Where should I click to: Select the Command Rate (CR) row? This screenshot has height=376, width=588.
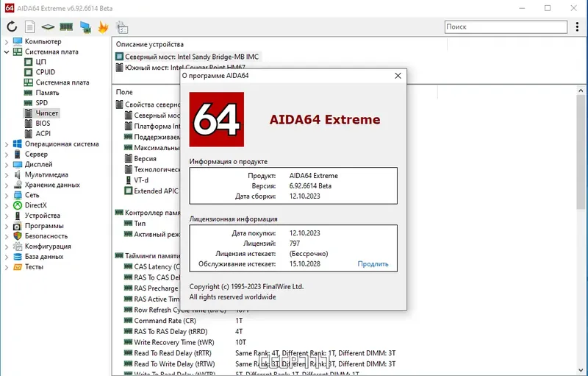coord(165,321)
